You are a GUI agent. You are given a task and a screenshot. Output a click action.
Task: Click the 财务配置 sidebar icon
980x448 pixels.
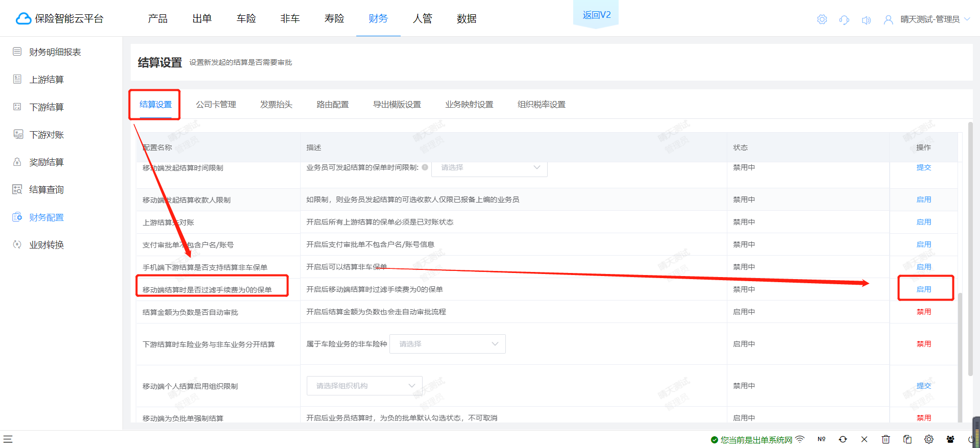[17, 217]
